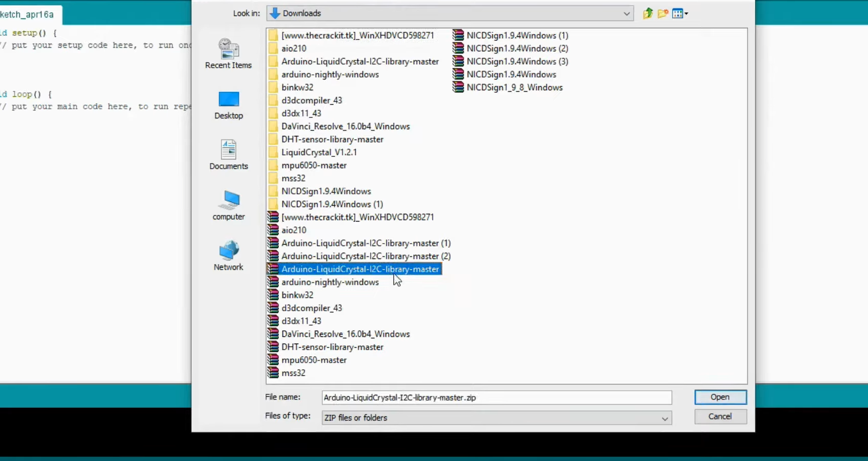The image size is (868, 461).
Task: Select the LiquidCrystal_V1.2.1 folder
Action: (x=318, y=152)
